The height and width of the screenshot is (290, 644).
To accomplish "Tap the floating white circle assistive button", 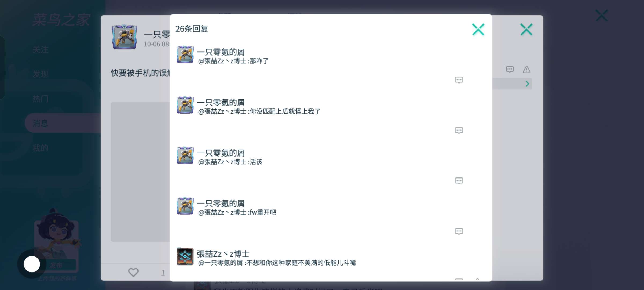I will [x=32, y=264].
